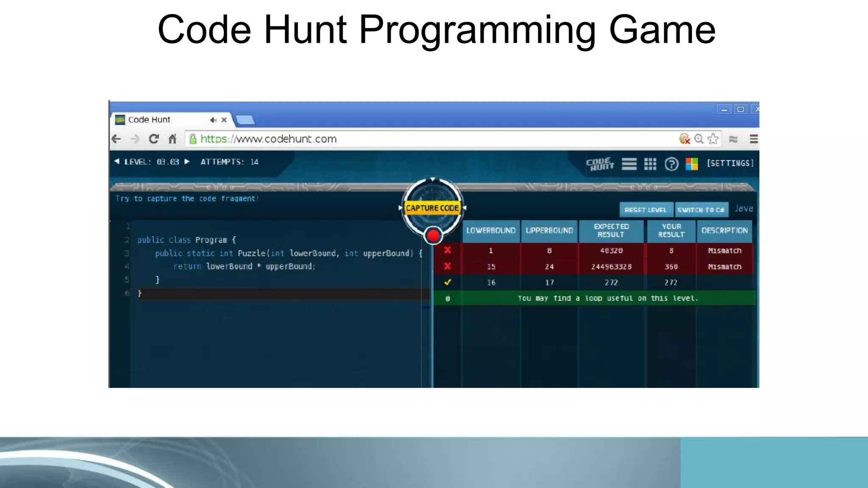Click the red circle below Capture Code
This screenshot has width=868, height=488.
pos(433,236)
